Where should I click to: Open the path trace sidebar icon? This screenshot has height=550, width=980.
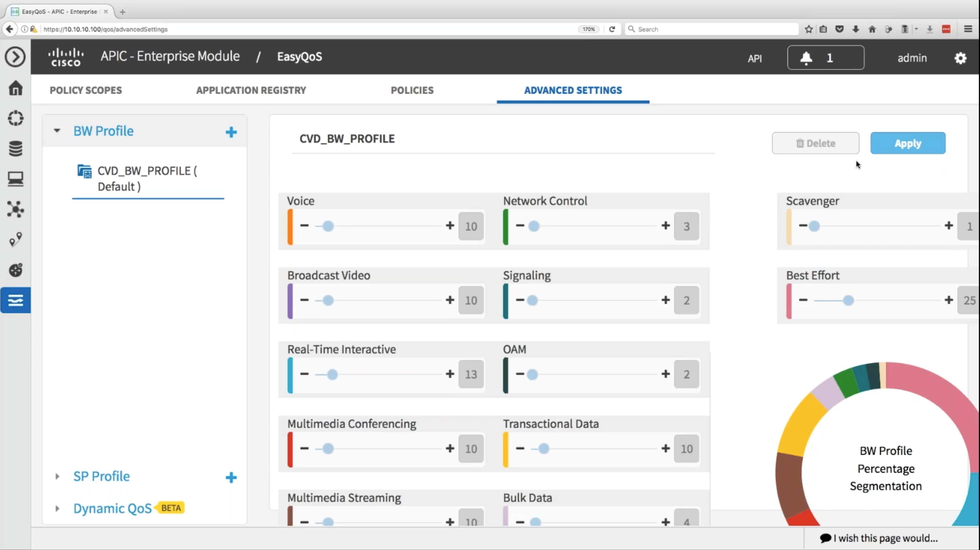[x=16, y=239]
